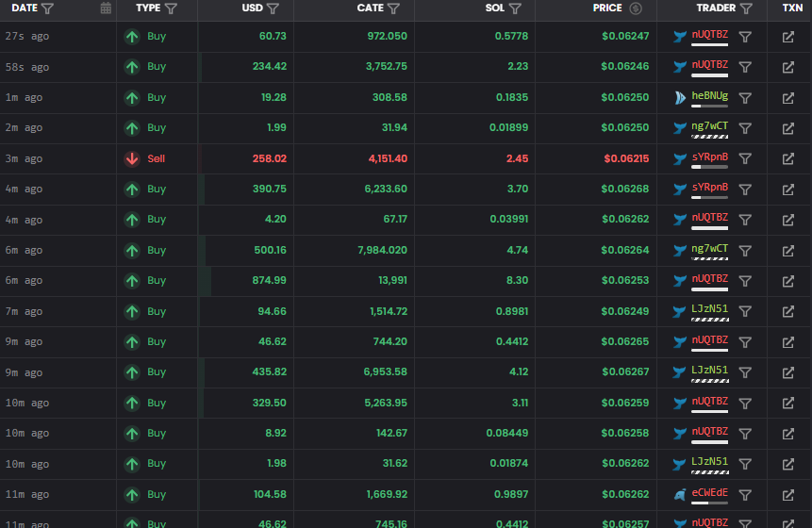
Task: Click the 8.30 SOL value
Action: pos(518,281)
